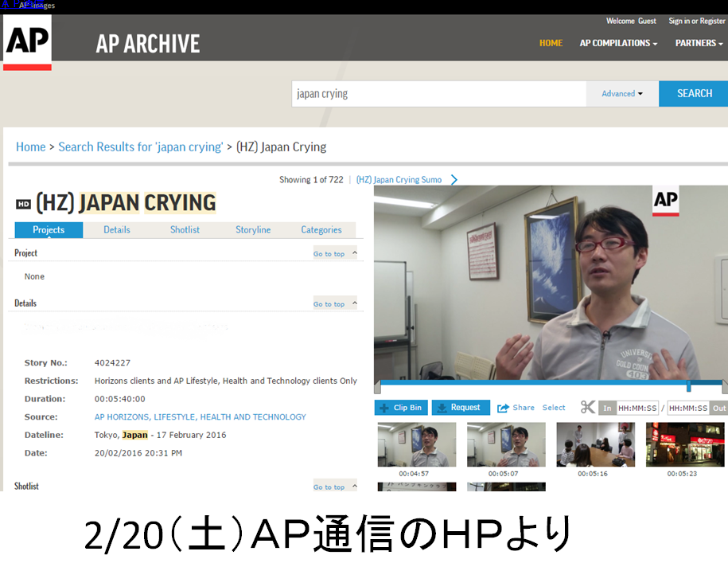Click the video progress bar
This screenshot has height=563, width=728.
point(551,383)
